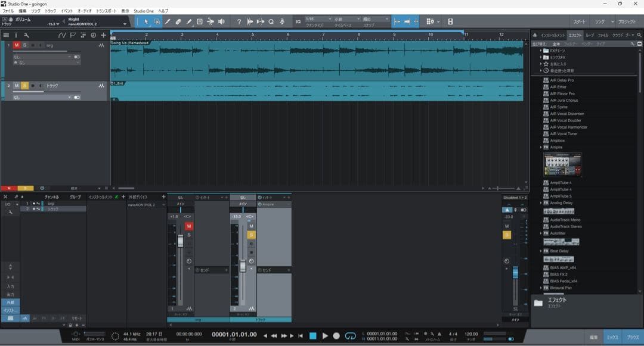Open the Right nanoKONTROL 2 parameter dropdown
The height and width of the screenshot is (346, 644).
(x=125, y=24)
